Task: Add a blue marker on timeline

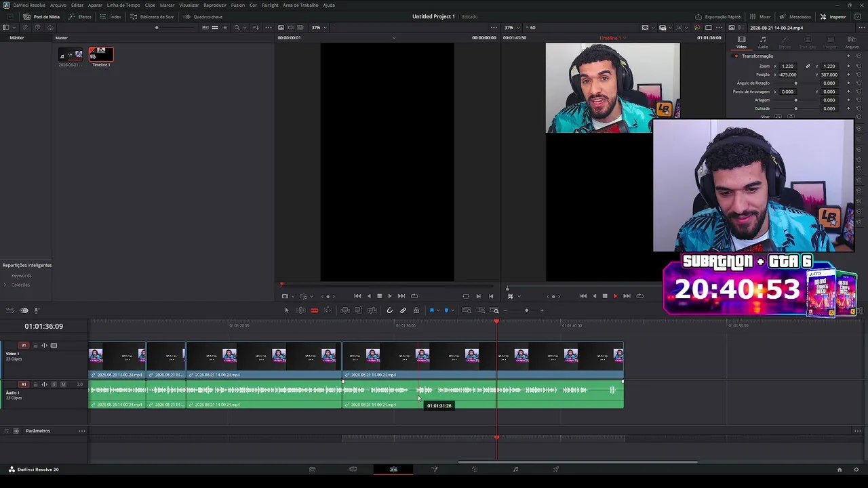Action: click(446, 310)
